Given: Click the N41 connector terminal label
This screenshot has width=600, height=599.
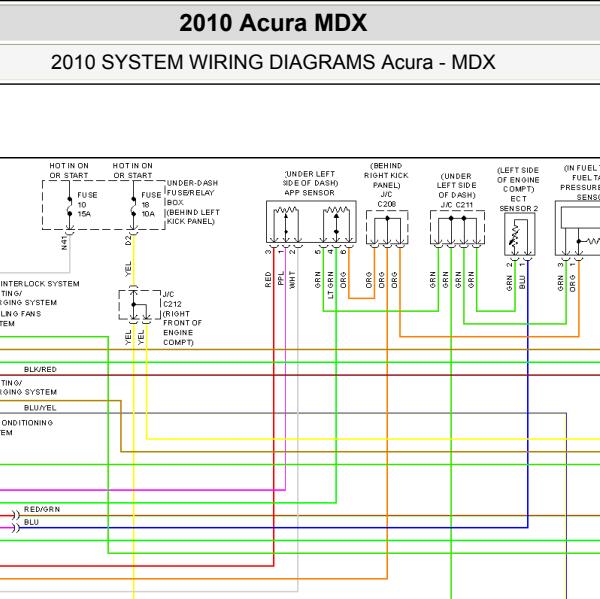Looking at the screenshot, I should [64, 243].
